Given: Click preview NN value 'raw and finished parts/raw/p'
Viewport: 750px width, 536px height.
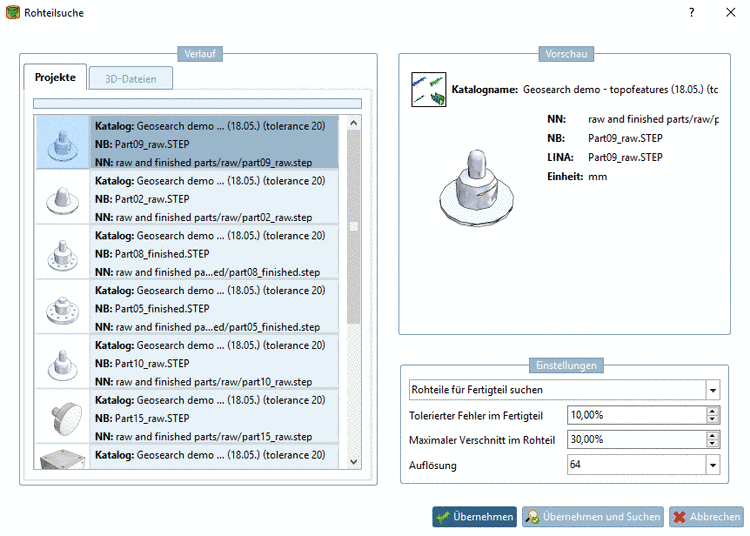Looking at the screenshot, I should pos(653,119).
